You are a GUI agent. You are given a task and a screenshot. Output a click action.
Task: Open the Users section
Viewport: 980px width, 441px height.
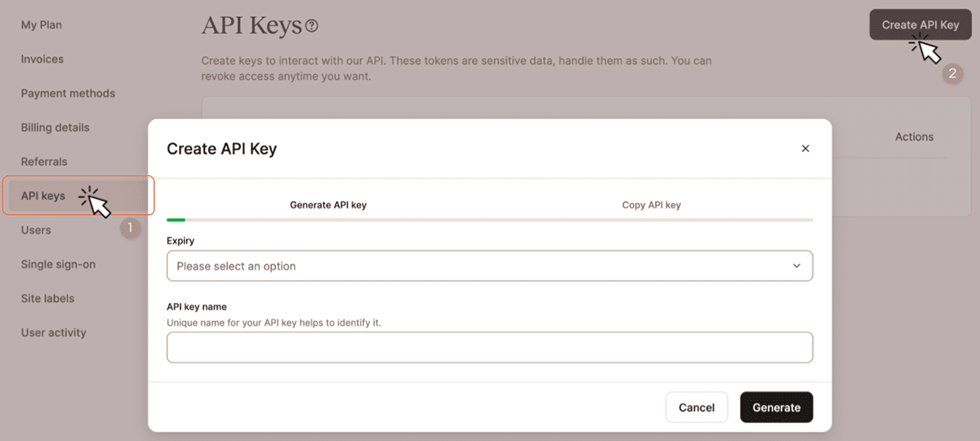[x=36, y=230]
